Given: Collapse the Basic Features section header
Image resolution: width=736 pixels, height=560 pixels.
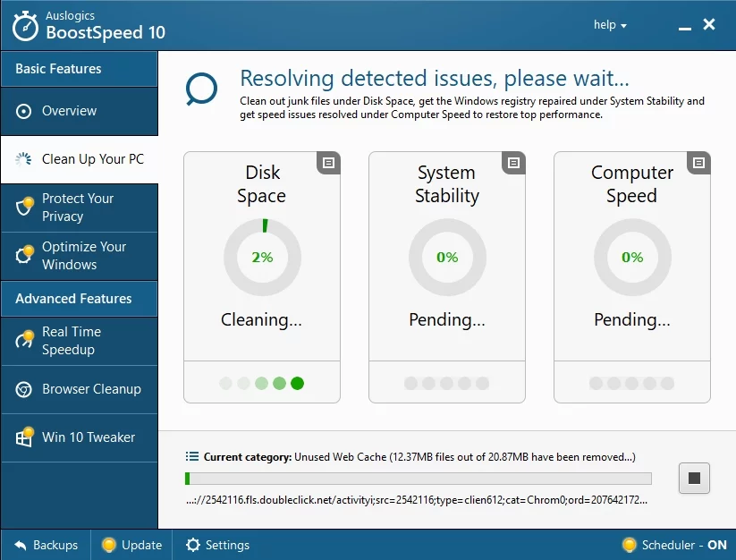Looking at the screenshot, I should 79,69.
